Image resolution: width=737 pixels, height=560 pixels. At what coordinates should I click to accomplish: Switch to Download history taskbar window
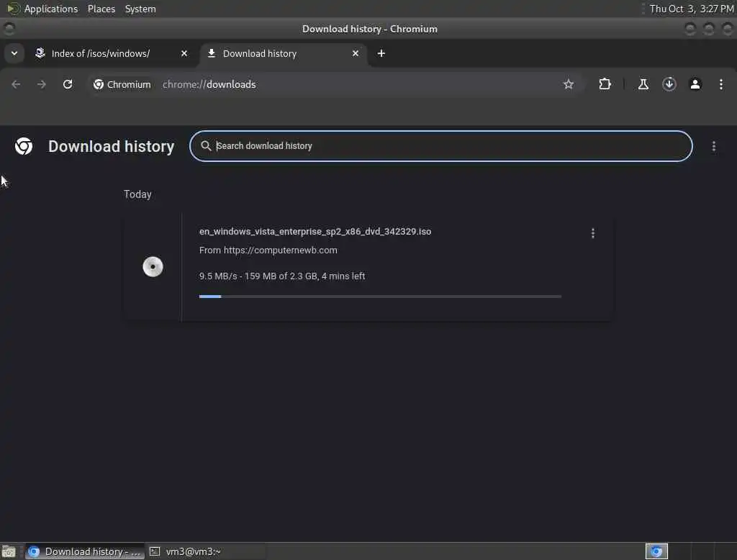coord(85,551)
